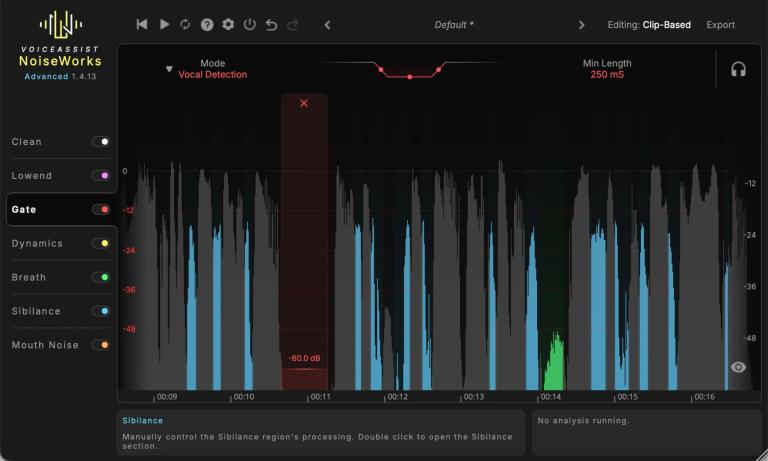The width and height of the screenshot is (768, 461).
Task: Start playback with the play icon
Action: pos(165,24)
